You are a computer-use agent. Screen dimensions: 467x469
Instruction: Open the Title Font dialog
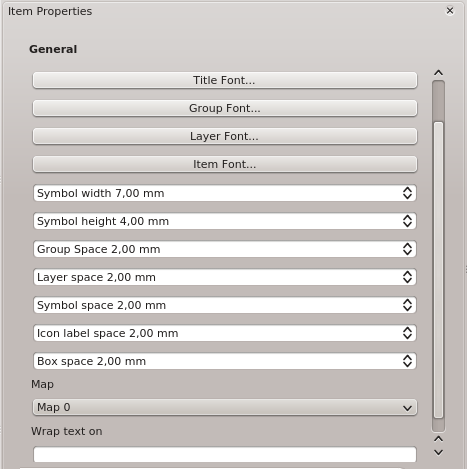pos(225,80)
